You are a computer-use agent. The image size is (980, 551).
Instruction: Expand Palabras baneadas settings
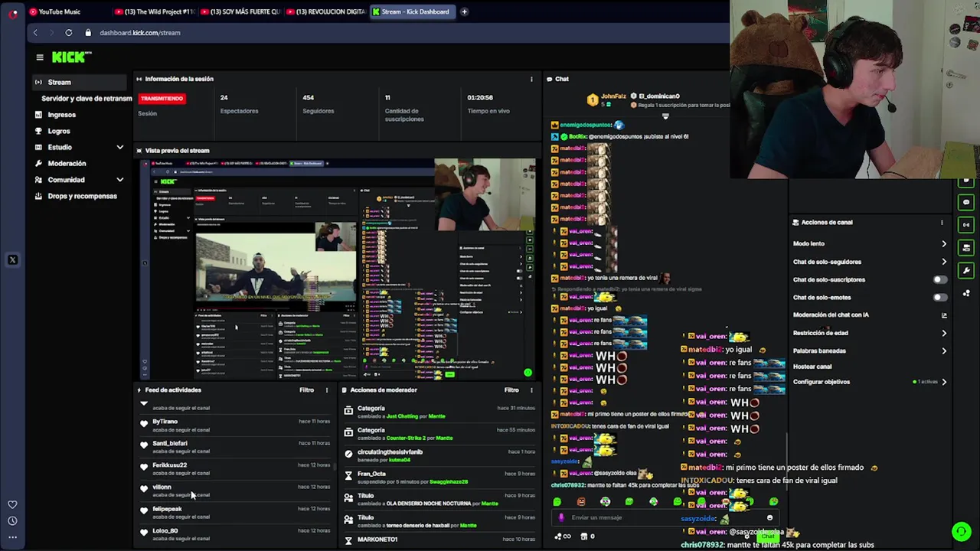click(943, 350)
